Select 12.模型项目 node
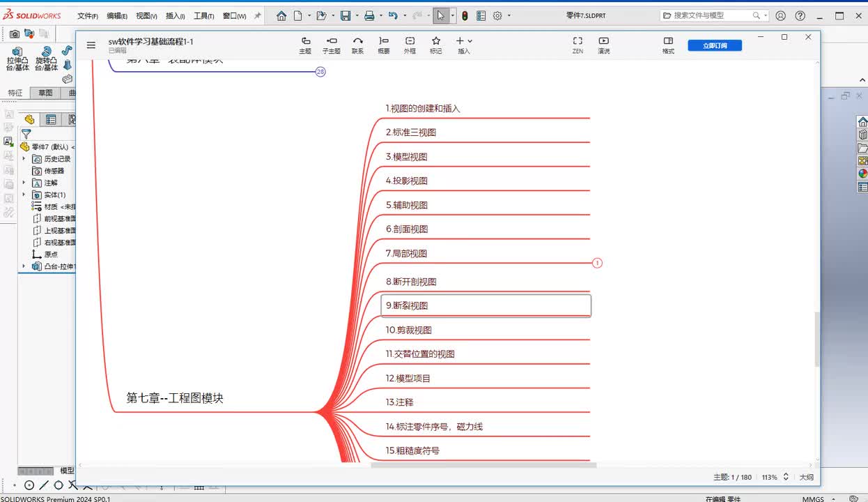The image size is (868, 502). (x=408, y=378)
